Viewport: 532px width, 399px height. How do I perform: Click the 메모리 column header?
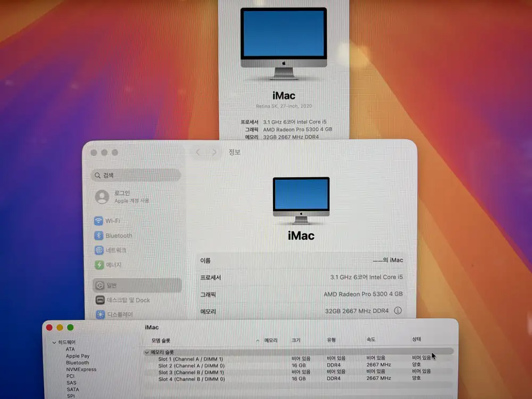(271, 340)
